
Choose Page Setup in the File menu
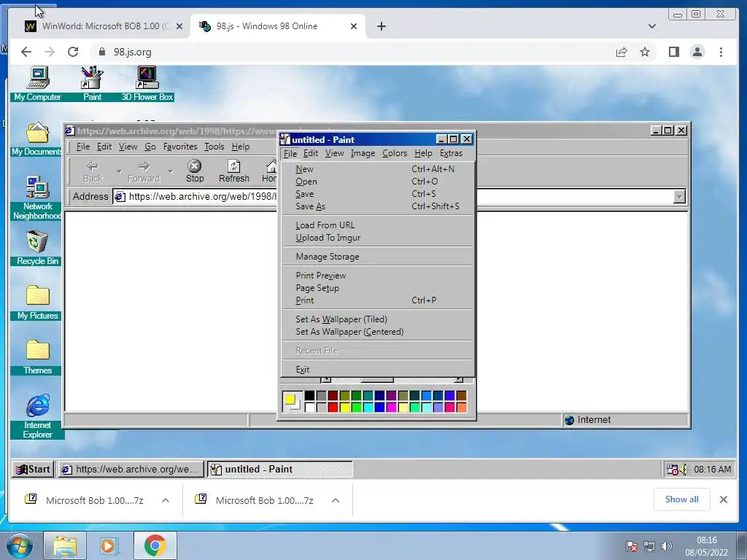coord(379,288)
